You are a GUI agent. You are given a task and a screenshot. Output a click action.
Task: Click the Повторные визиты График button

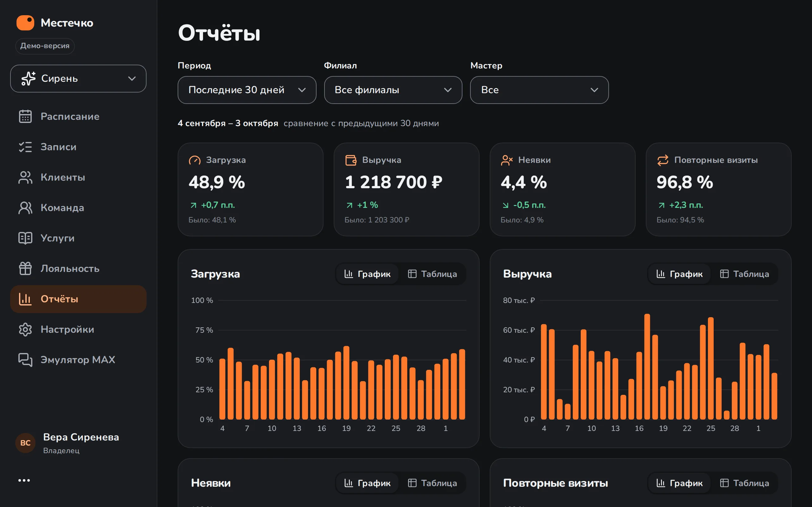tap(679, 483)
